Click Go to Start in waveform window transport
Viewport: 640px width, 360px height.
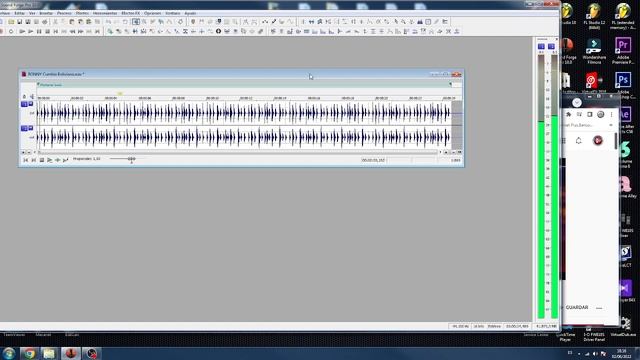pos(26,160)
